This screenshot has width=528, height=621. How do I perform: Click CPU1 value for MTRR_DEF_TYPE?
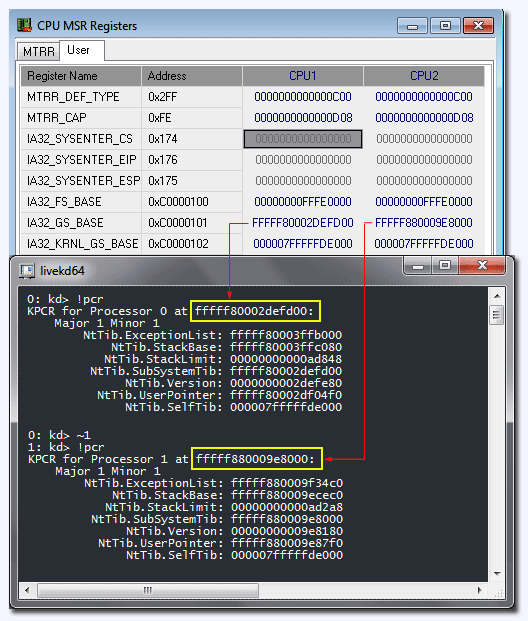303,97
